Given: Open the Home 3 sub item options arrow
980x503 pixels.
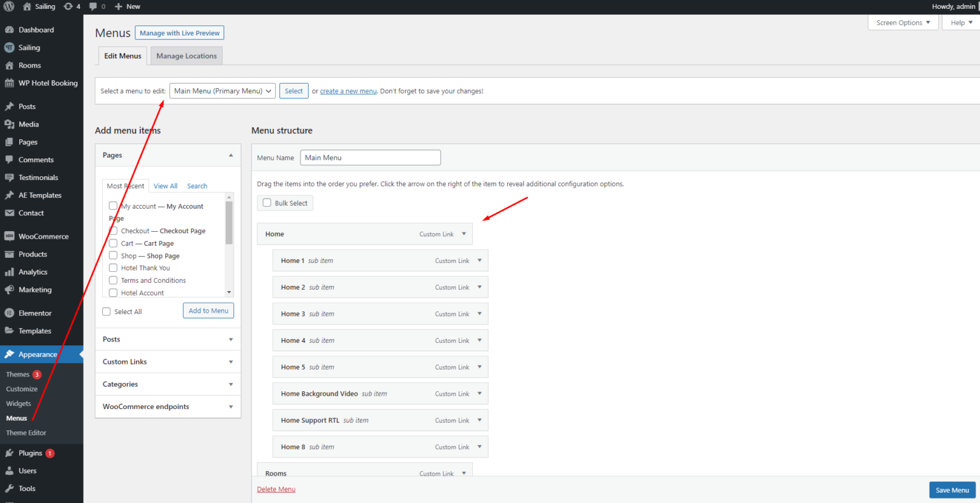Looking at the screenshot, I should (x=479, y=313).
